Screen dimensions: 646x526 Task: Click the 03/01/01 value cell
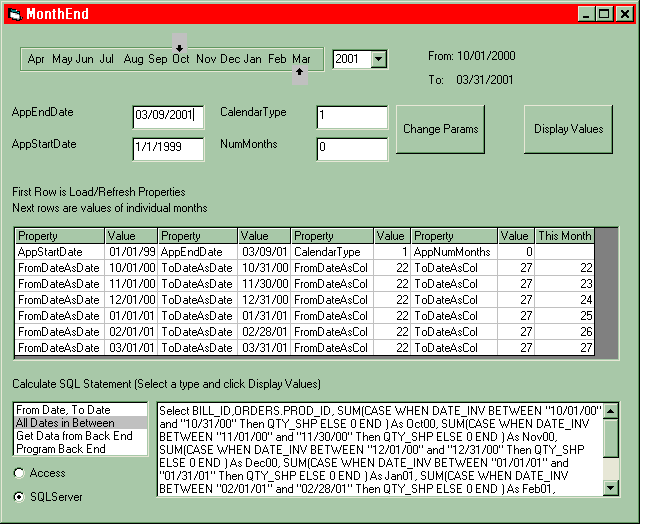(131, 348)
